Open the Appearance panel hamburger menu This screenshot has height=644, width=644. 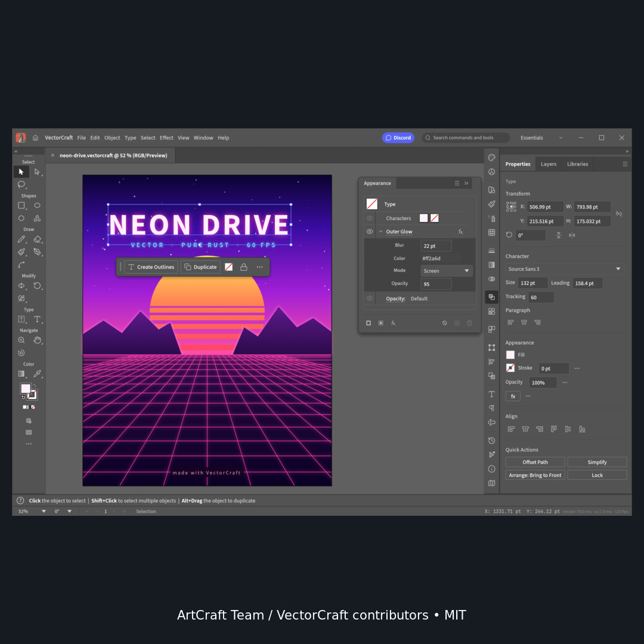457,183
